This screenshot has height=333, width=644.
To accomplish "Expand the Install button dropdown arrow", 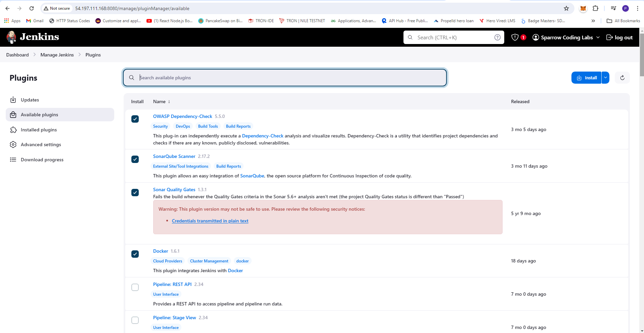I will tap(605, 78).
